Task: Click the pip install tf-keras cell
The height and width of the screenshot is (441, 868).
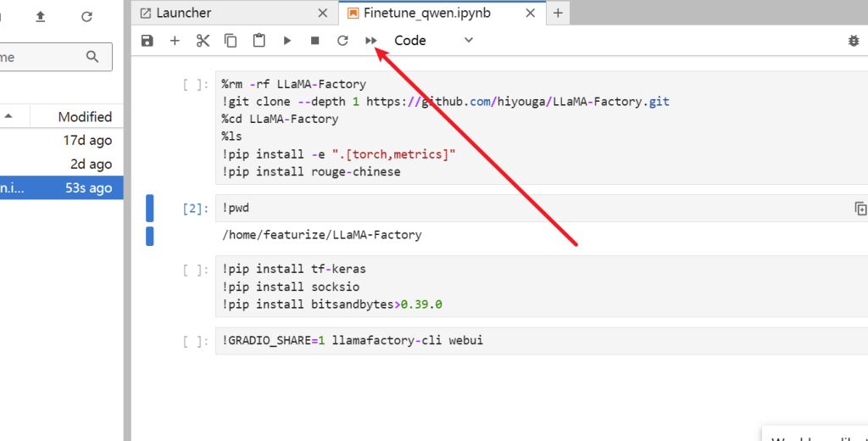Action: click(542, 287)
